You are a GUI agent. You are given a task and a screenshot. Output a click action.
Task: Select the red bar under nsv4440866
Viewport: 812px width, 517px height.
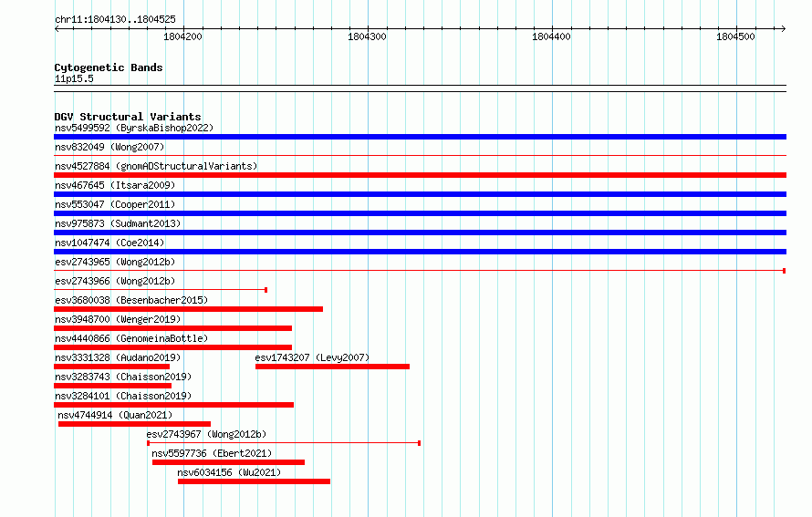(x=173, y=347)
